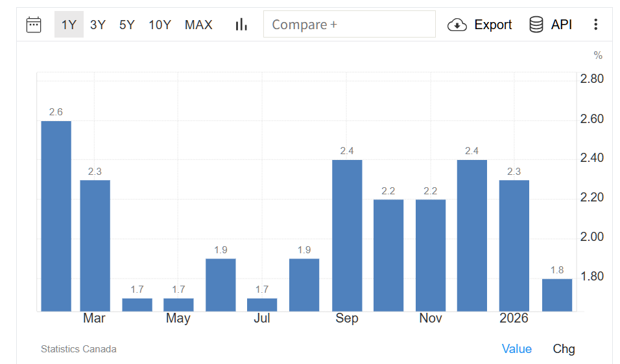The height and width of the screenshot is (364, 620).
Task: Open the chart type bar icon
Action: click(x=241, y=25)
